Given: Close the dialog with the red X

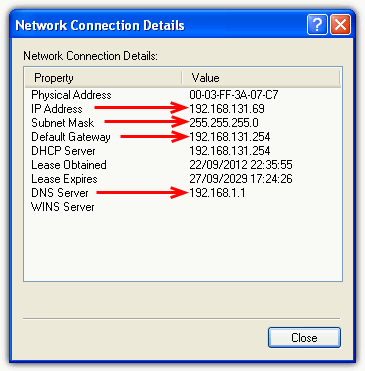Looking at the screenshot, I should pyautogui.click(x=340, y=25).
